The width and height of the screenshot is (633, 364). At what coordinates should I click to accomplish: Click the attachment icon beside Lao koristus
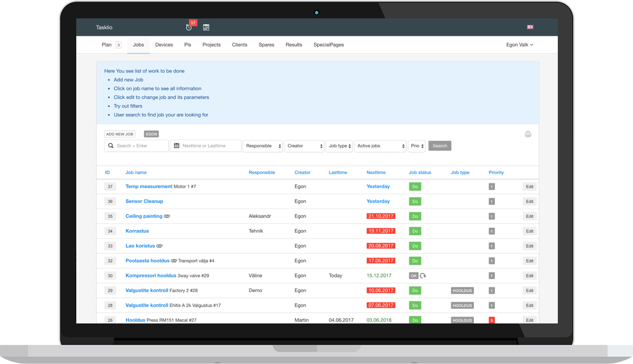(x=160, y=246)
